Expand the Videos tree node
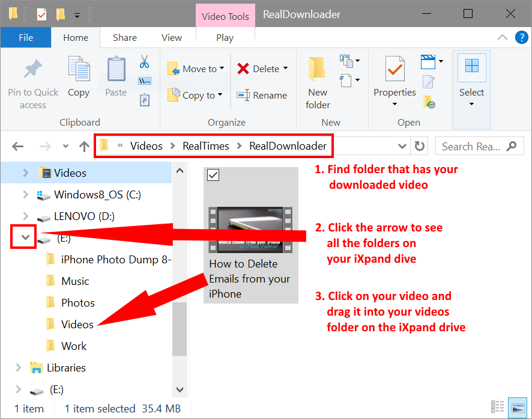The width and height of the screenshot is (532, 419). point(25,173)
